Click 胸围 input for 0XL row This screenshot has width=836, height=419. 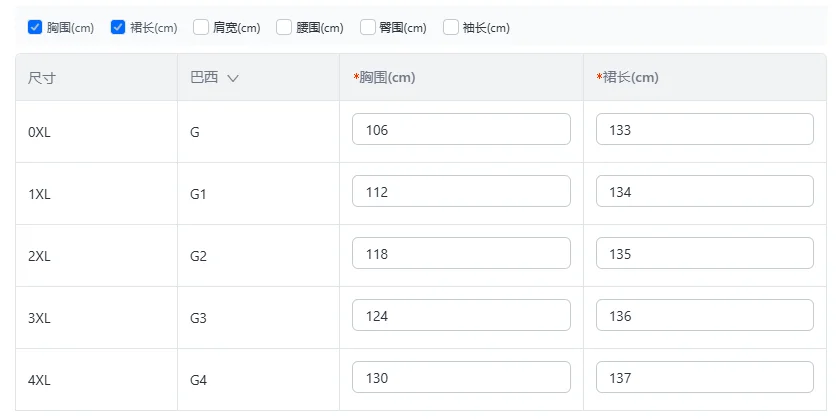(x=461, y=130)
